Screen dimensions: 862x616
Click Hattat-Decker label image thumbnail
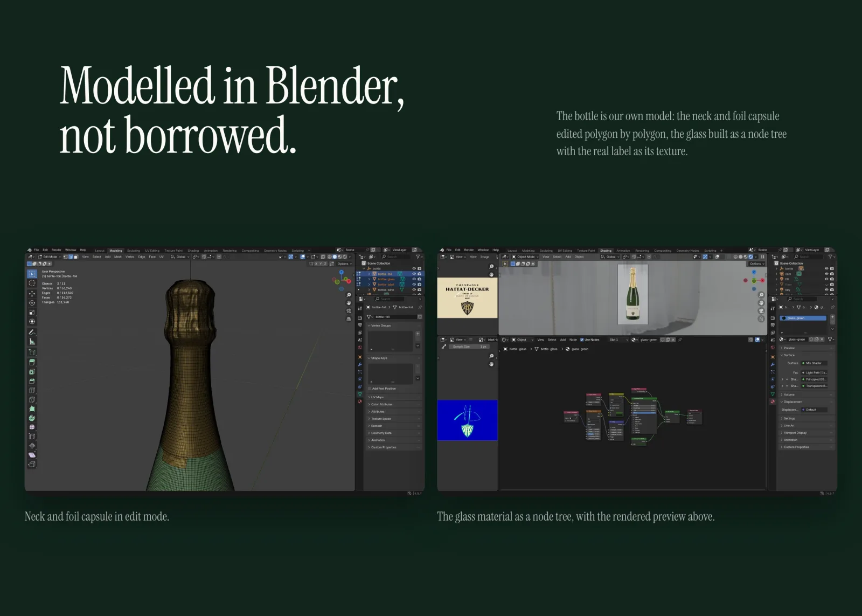467,298
